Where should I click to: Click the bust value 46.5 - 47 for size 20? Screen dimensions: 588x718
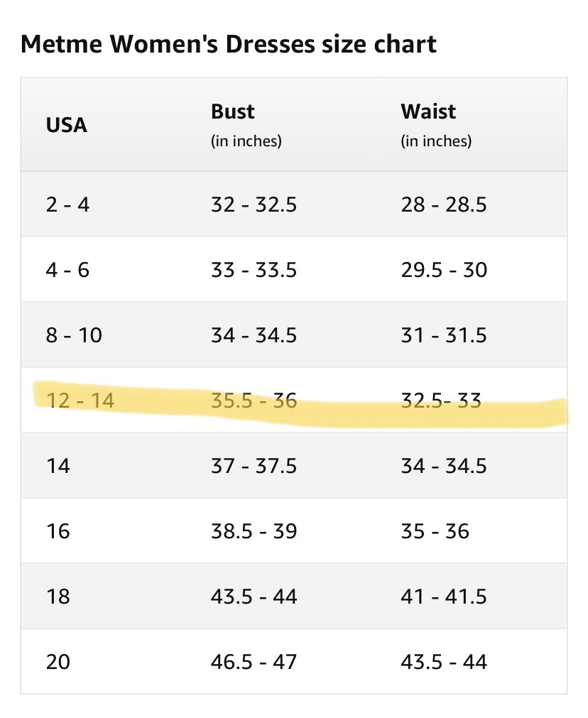[x=254, y=662]
